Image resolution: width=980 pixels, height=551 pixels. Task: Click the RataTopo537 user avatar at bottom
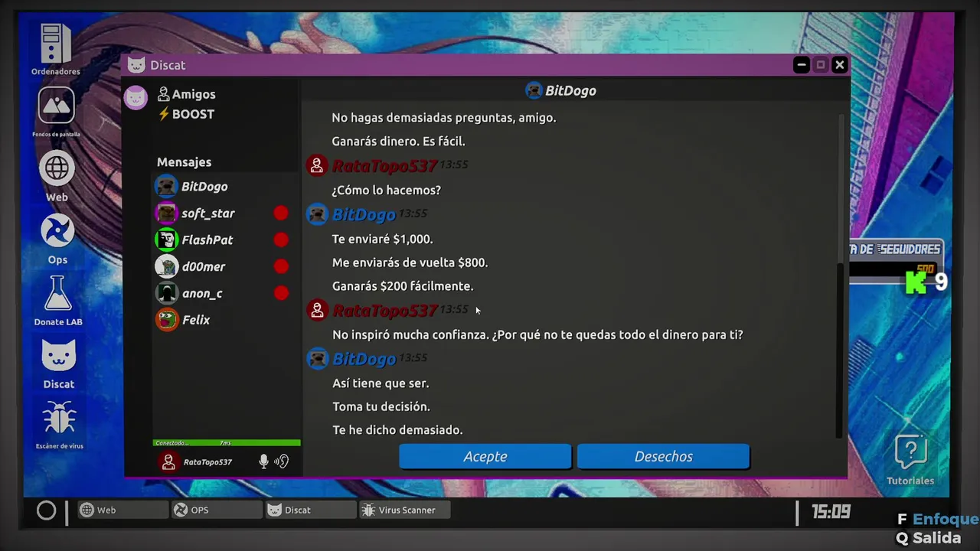pos(168,461)
